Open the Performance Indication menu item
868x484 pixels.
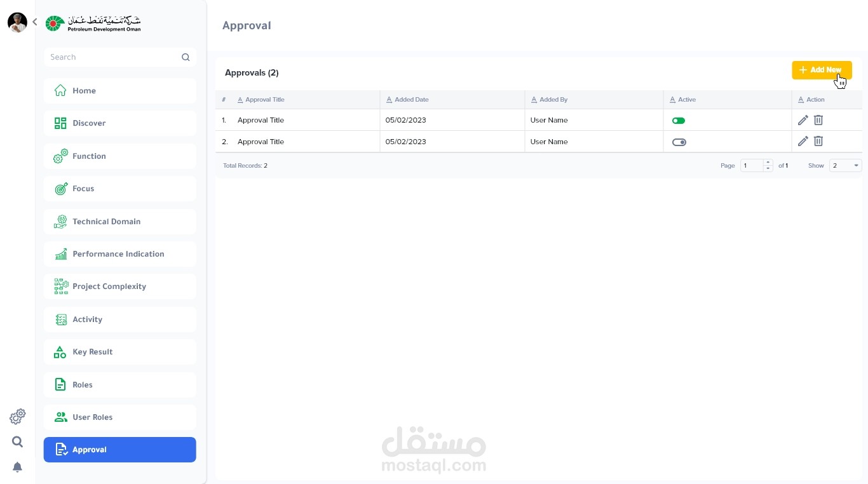point(120,254)
